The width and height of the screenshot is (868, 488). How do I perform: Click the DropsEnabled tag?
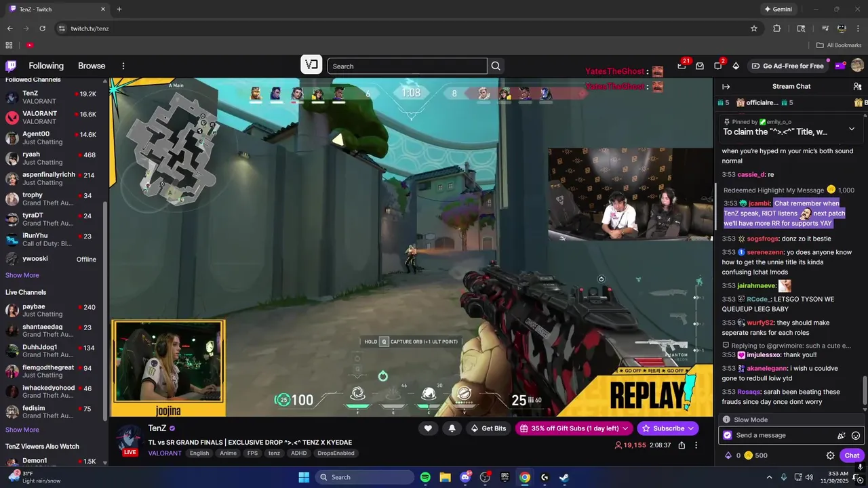click(x=336, y=453)
